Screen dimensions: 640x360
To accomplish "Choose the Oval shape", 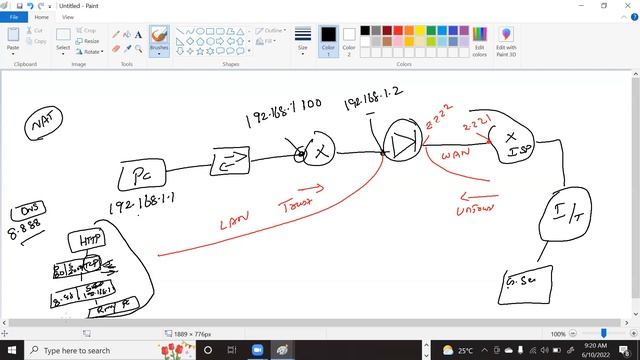I will pos(200,31).
